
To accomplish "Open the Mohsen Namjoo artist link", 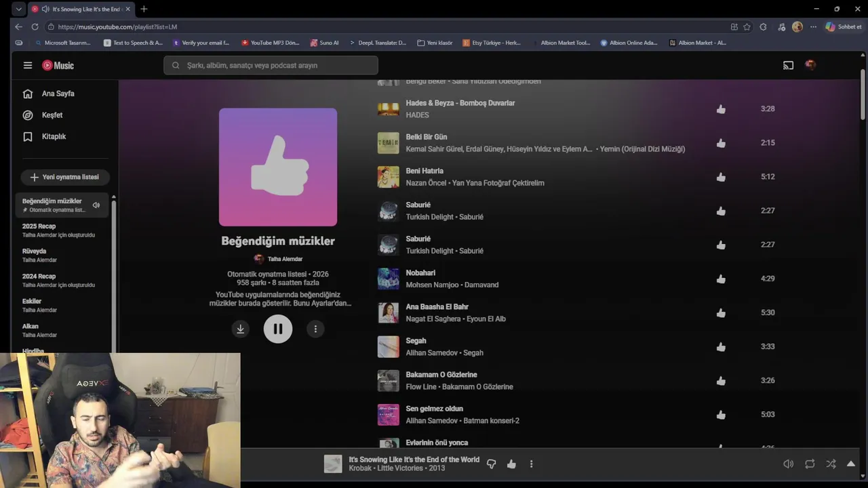I will pyautogui.click(x=432, y=285).
